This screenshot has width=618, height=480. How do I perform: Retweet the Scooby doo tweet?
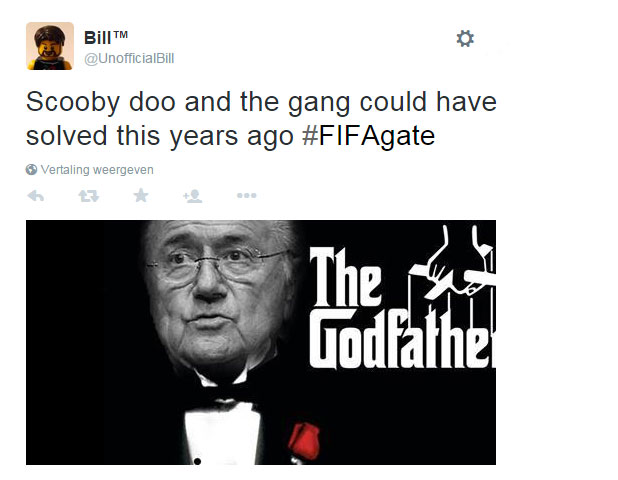[88, 195]
